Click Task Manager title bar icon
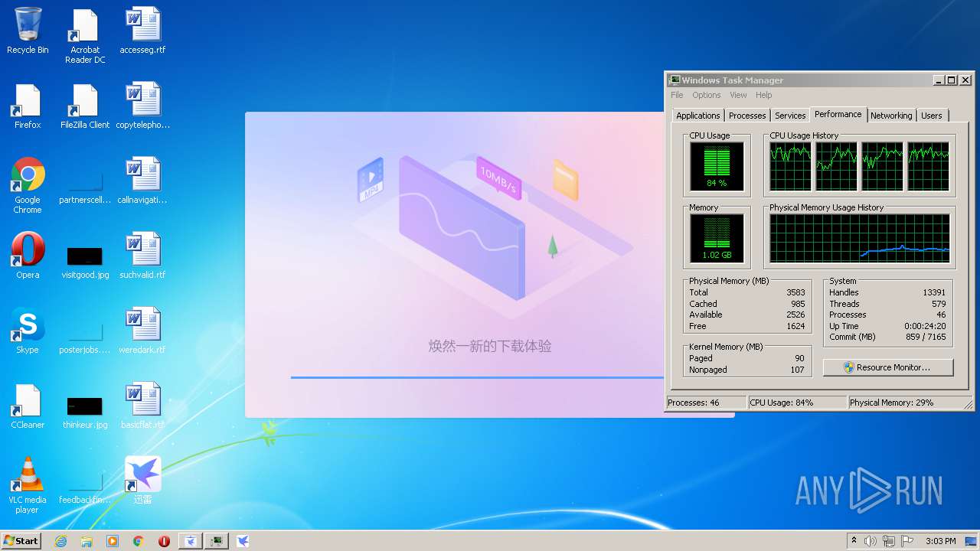Viewport: 980px width, 551px height. pos(674,80)
